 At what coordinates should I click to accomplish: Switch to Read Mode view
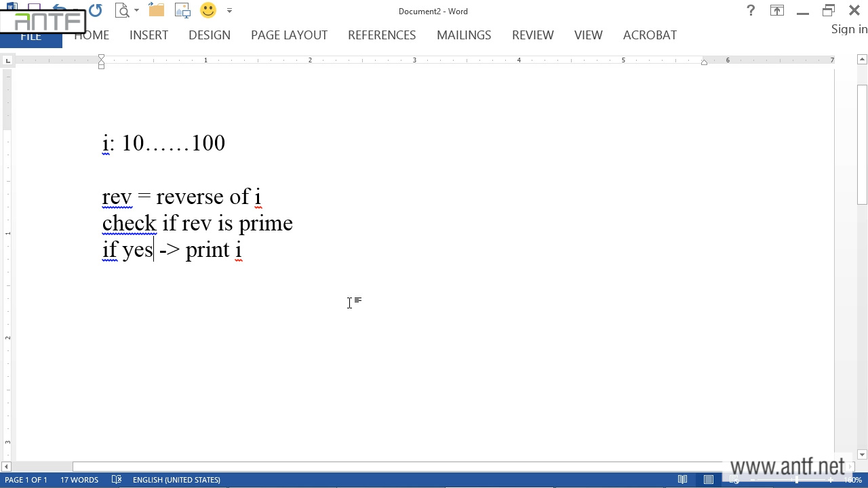(683, 480)
